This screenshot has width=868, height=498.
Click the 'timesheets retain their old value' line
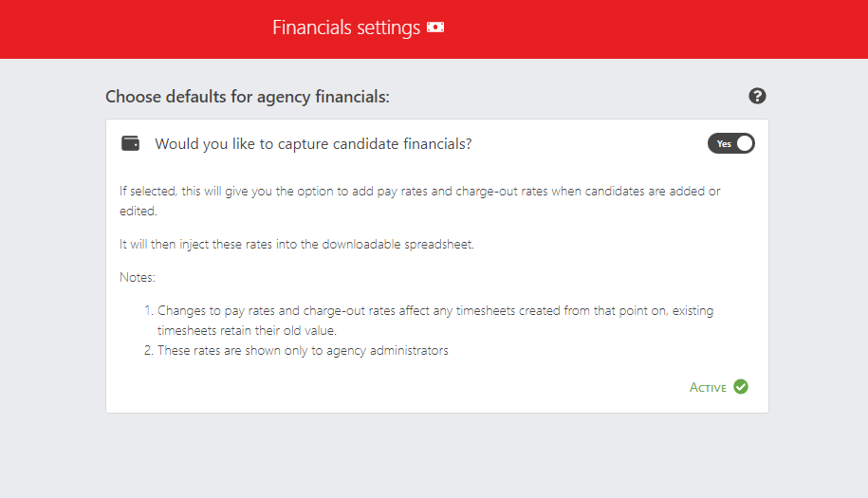click(247, 330)
